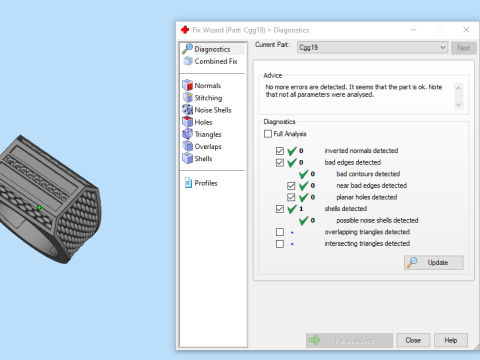Uncheck inverted normals detected checkbox
Screen dimensions: 480x360
click(x=280, y=151)
